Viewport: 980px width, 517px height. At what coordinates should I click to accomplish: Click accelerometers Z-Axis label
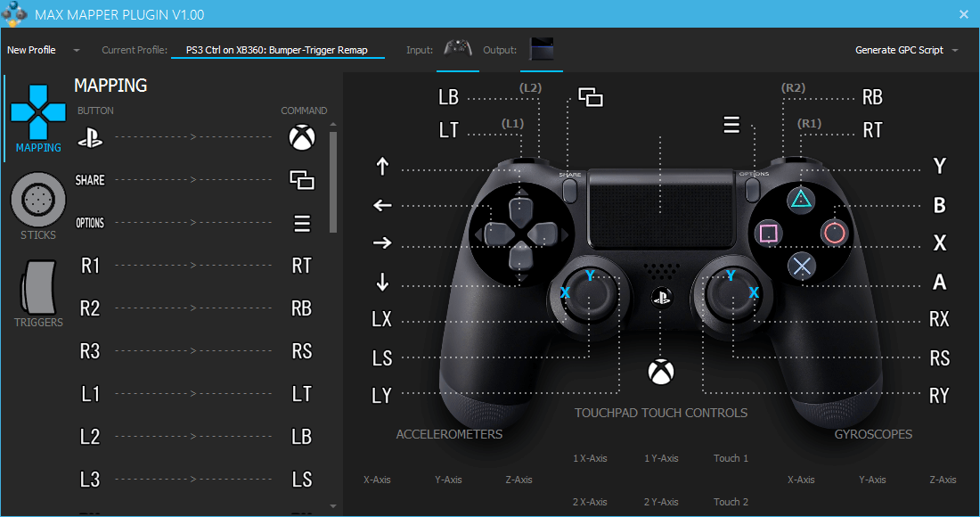pos(519,480)
